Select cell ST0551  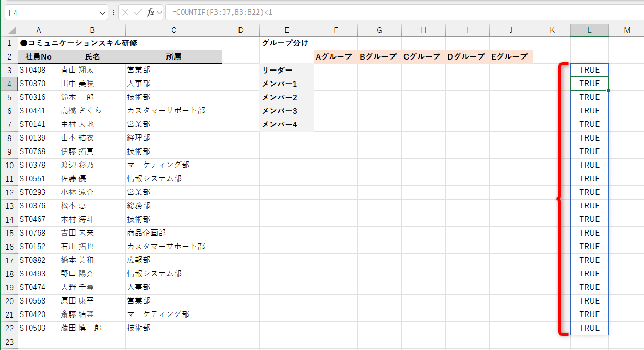pos(39,179)
